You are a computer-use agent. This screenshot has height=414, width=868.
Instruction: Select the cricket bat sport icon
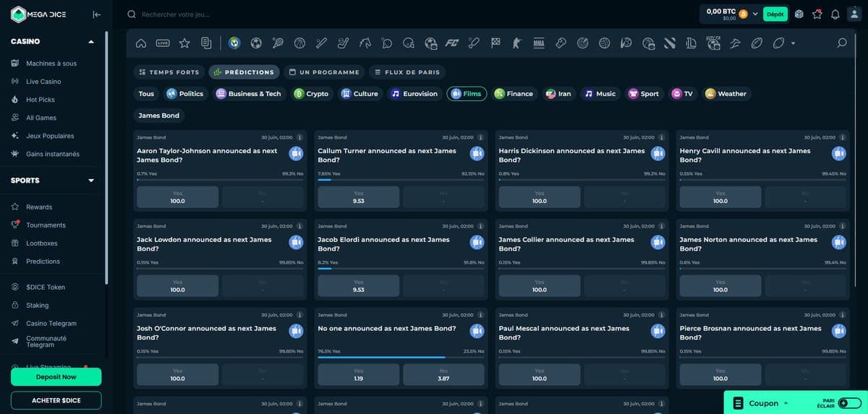click(x=475, y=43)
